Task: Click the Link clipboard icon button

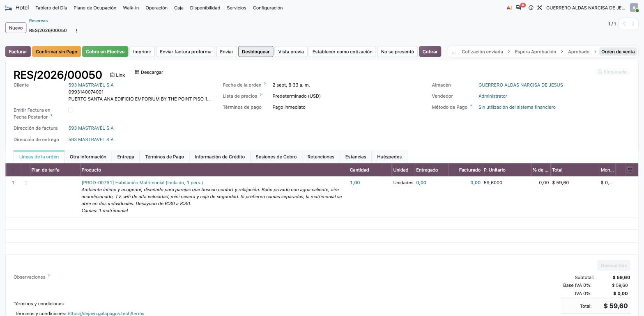Action: [x=117, y=75]
